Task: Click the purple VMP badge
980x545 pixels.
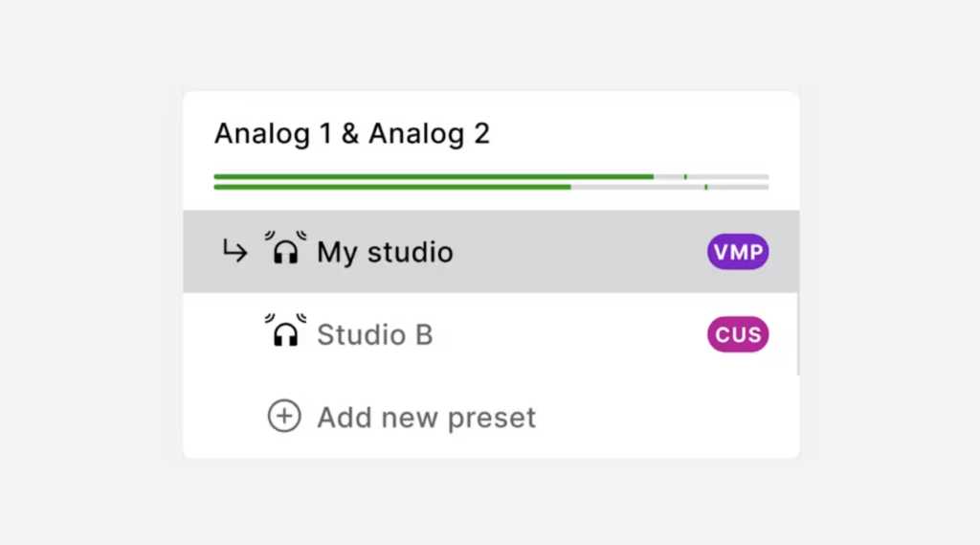Action: click(738, 252)
